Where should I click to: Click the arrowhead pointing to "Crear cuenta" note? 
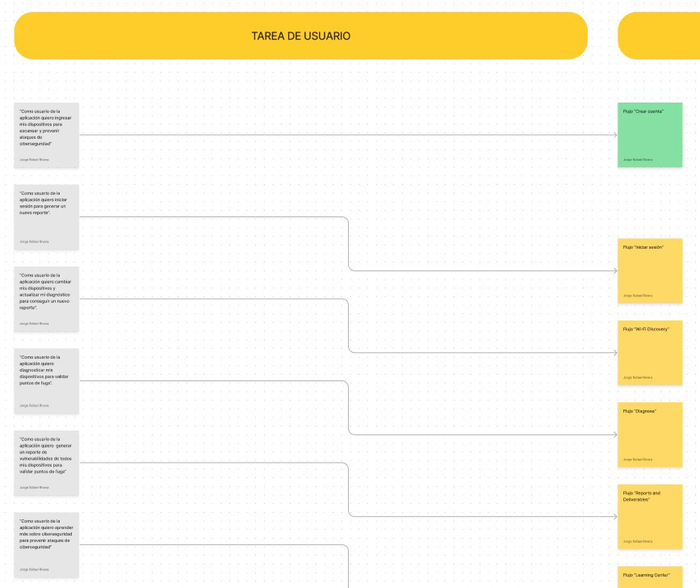(615, 135)
